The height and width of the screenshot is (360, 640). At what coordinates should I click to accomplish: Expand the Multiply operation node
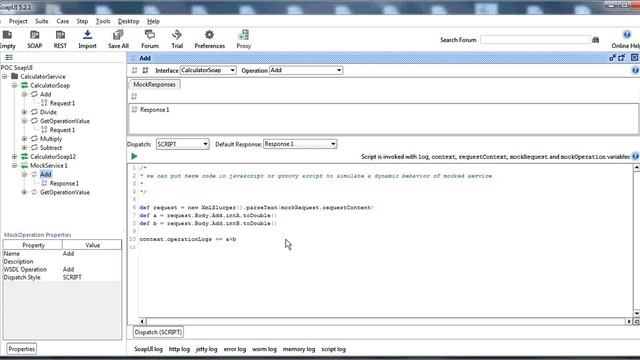24,139
